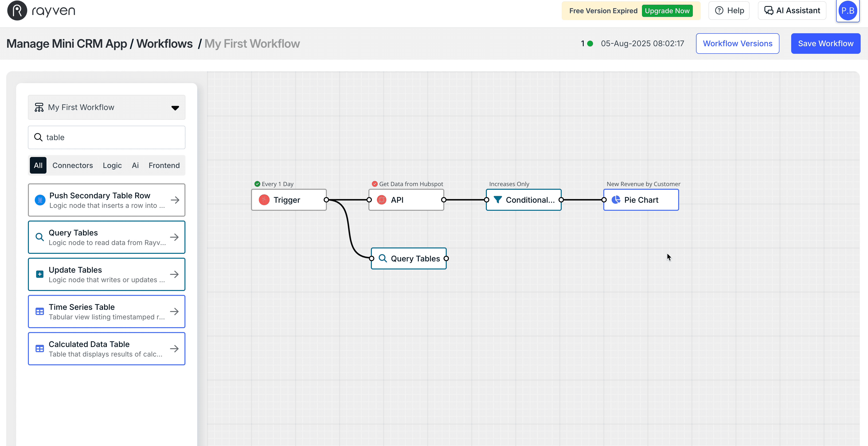Click the 'New Revenue by Customer' label

click(x=643, y=184)
